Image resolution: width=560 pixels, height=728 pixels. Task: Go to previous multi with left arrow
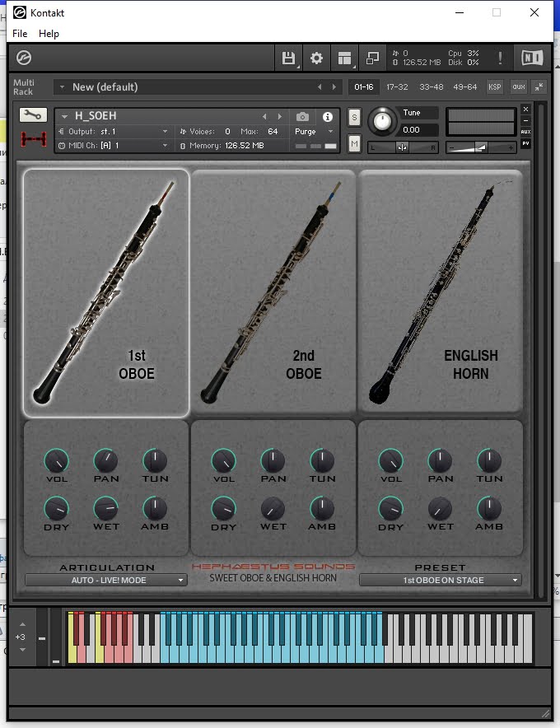coord(320,86)
